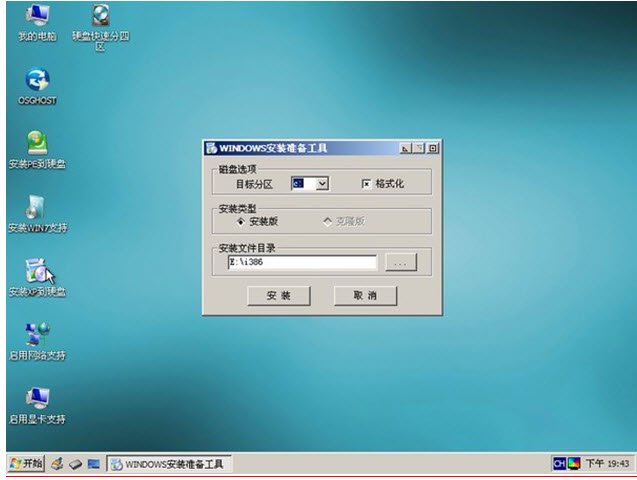
Task: Open the 我的电脑 desktop icon
Action: [x=37, y=18]
